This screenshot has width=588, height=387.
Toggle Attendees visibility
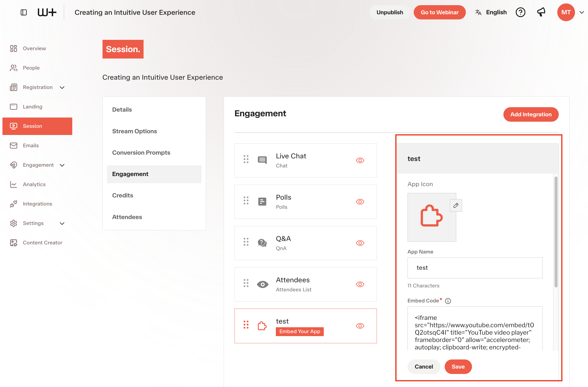click(360, 284)
